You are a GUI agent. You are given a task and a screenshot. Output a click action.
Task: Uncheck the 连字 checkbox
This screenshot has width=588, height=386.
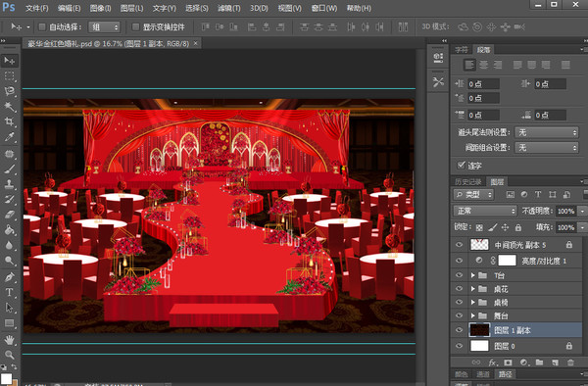461,165
